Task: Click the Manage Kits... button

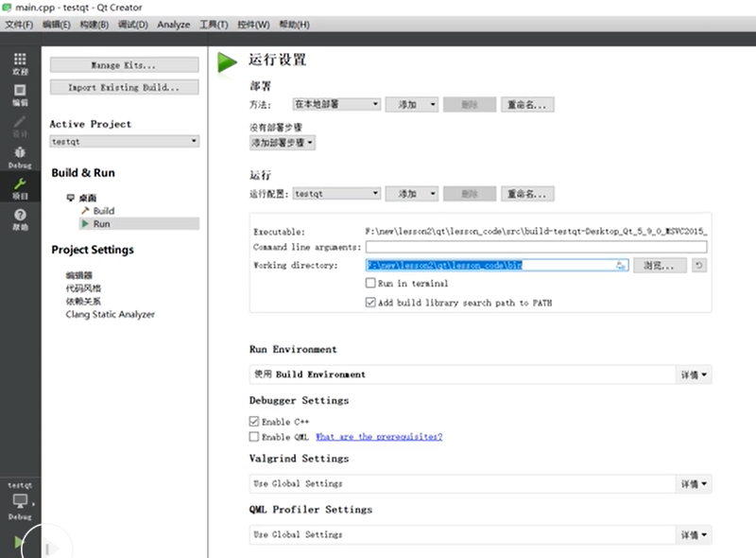Action: [x=124, y=65]
